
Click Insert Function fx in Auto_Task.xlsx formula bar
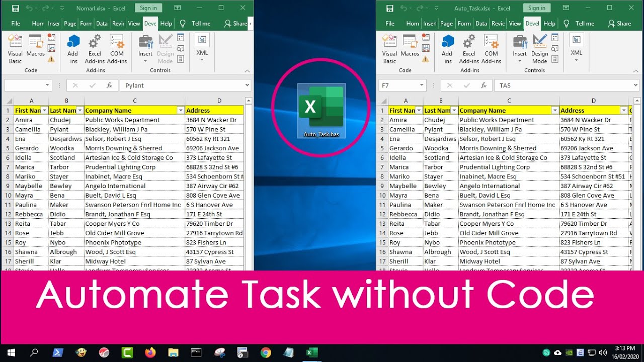(484, 85)
